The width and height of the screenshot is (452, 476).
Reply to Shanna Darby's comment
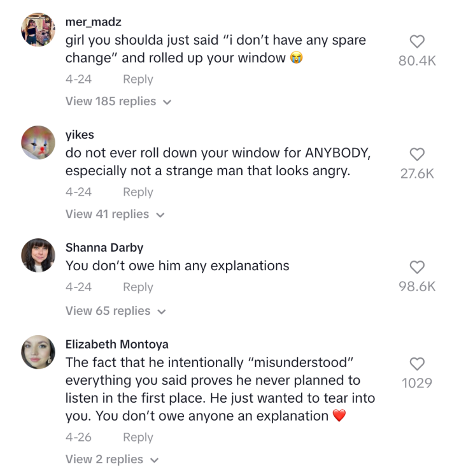click(x=138, y=287)
